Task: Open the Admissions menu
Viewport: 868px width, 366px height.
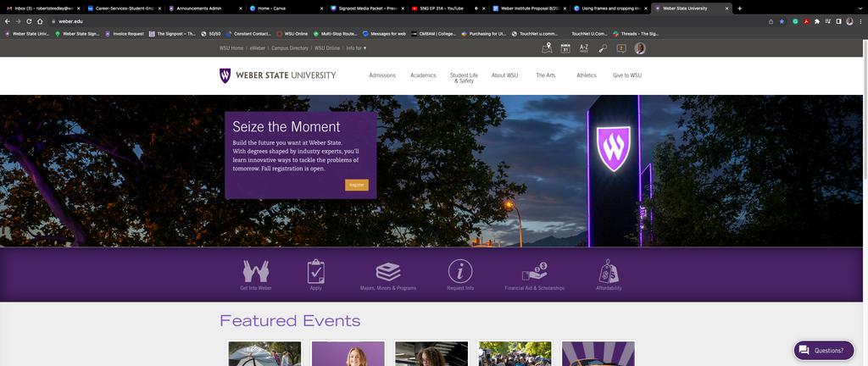Action: [382, 75]
